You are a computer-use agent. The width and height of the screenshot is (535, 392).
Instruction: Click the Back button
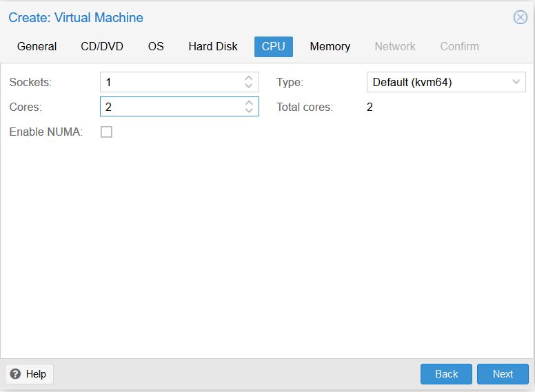pyautogui.click(x=446, y=374)
